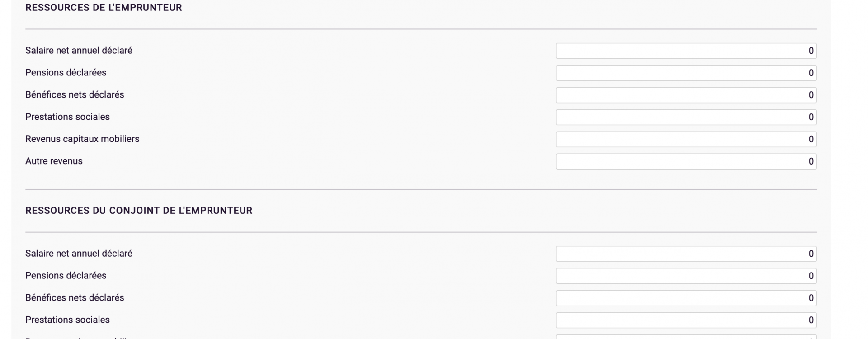This screenshot has height=339, width=868.
Task: Click the Ressources de l'emprunteur section heading
Action: 104,8
